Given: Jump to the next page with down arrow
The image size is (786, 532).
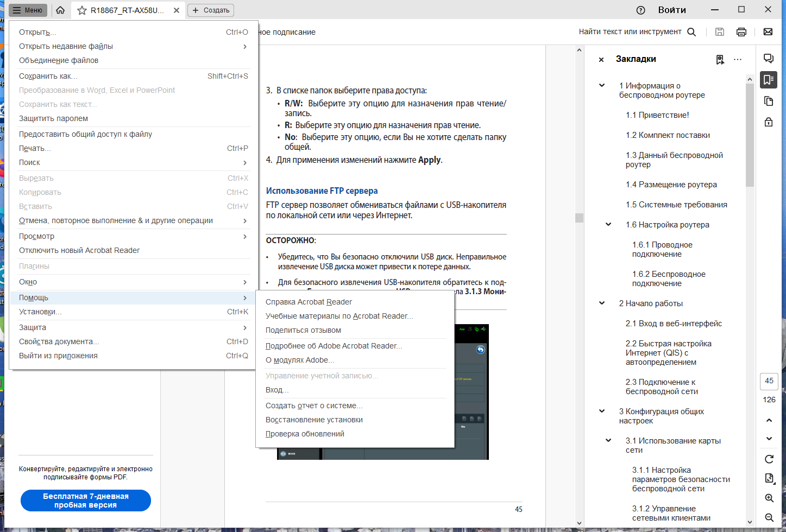Looking at the screenshot, I should (x=769, y=439).
